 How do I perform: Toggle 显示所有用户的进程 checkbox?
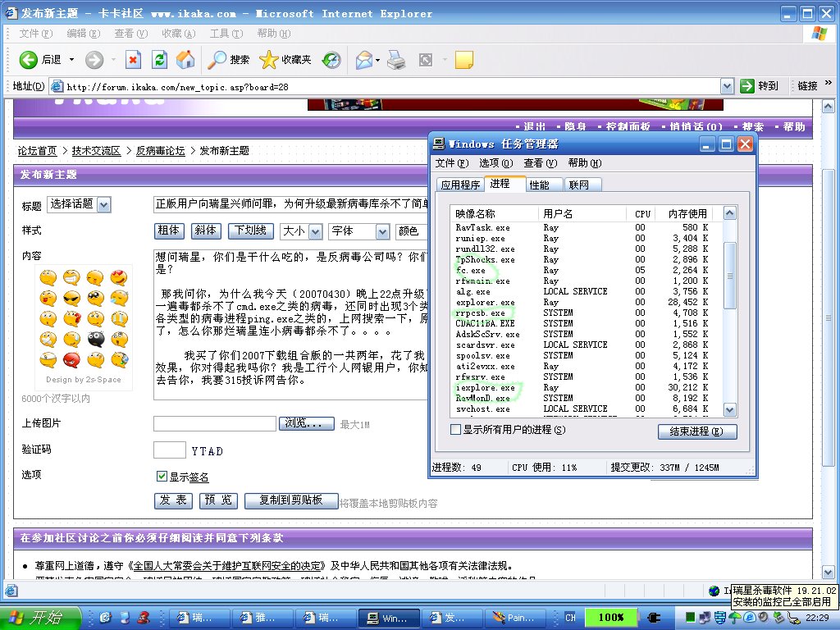point(456,430)
